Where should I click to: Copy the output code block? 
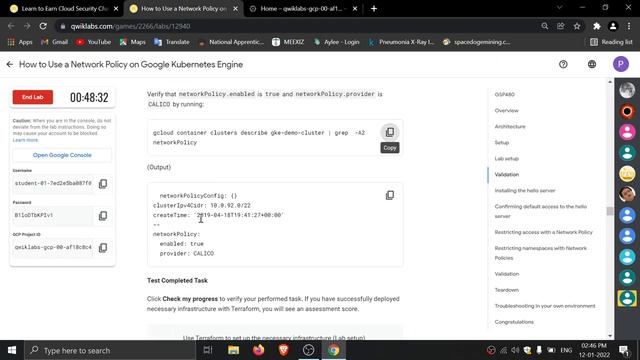click(390, 195)
